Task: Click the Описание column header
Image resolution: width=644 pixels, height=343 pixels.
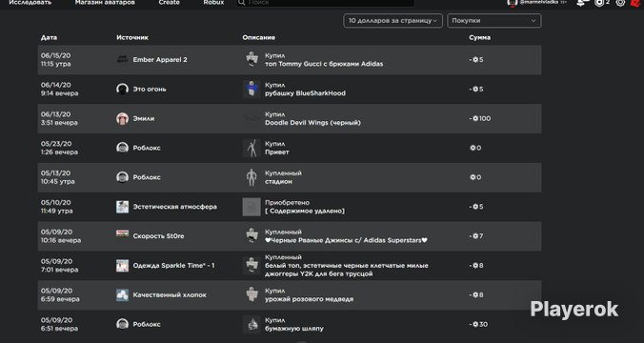Action: (x=259, y=37)
